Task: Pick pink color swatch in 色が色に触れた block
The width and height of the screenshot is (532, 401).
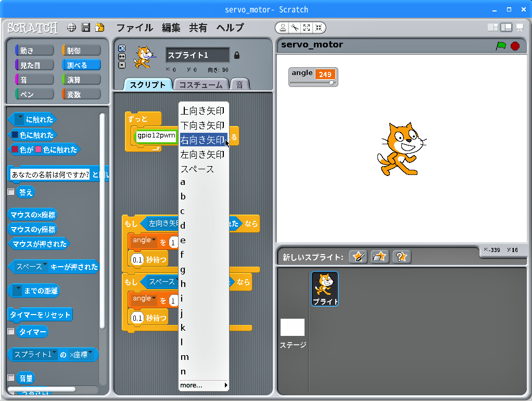Action: [x=39, y=149]
